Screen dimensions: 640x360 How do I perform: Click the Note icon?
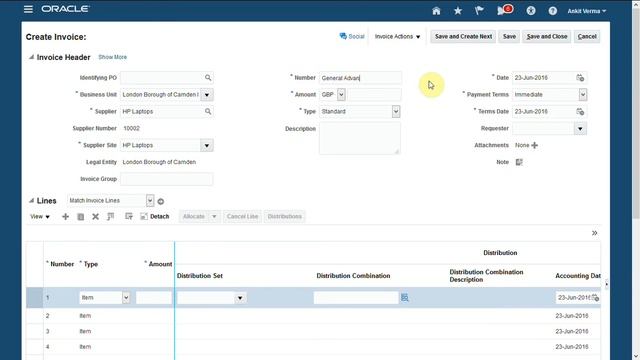[x=519, y=162]
